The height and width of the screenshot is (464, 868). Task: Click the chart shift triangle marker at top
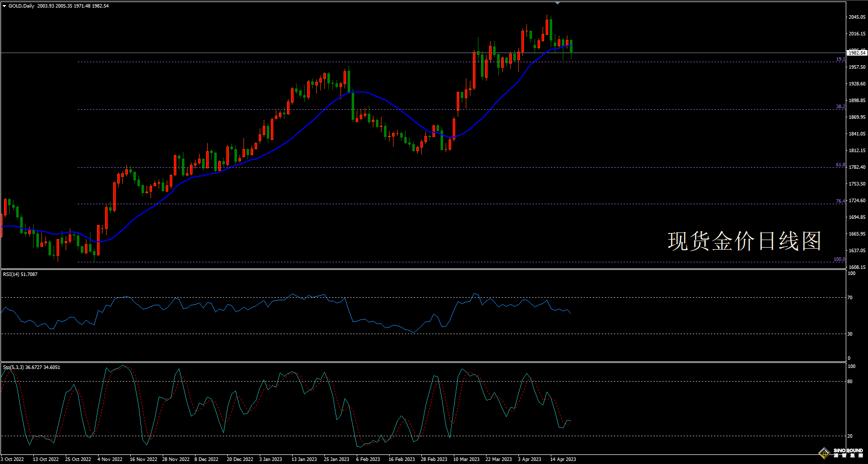[557, 3]
